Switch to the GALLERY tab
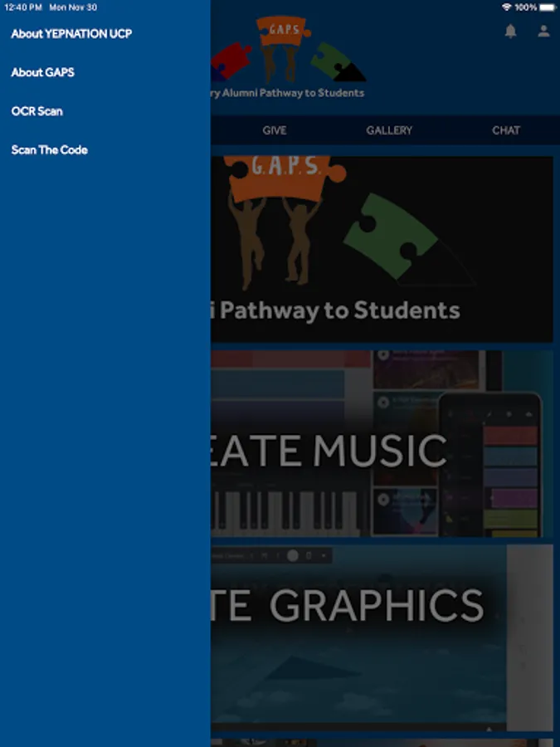Viewport: 560px width, 747px height. (389, 130)
